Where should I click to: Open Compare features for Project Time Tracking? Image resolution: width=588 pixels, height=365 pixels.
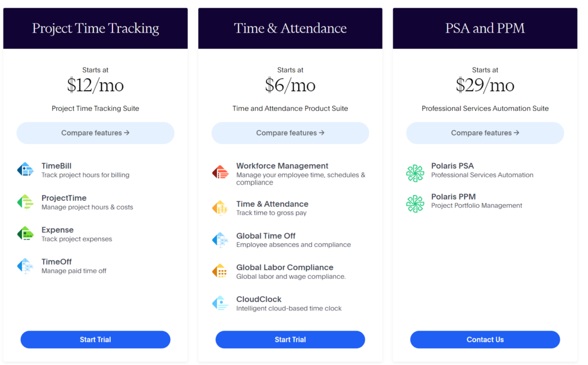95,133
